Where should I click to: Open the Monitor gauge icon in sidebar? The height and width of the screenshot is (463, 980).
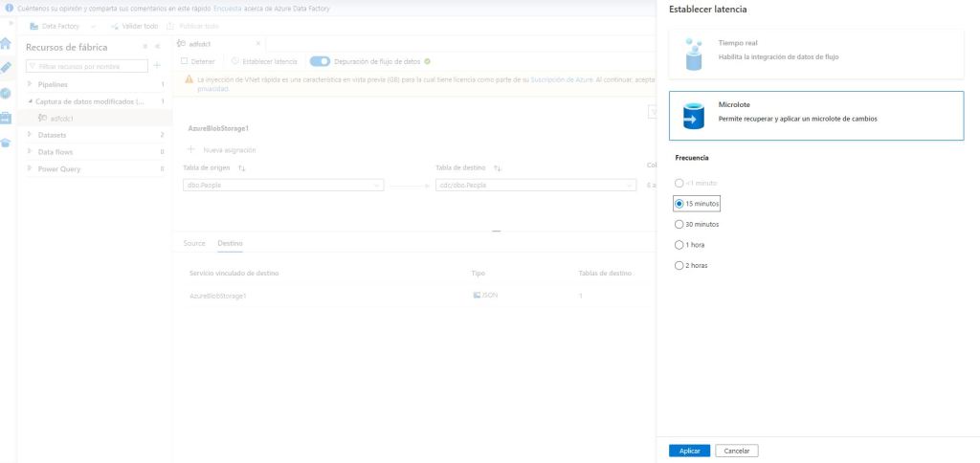[x=6, y=93]
